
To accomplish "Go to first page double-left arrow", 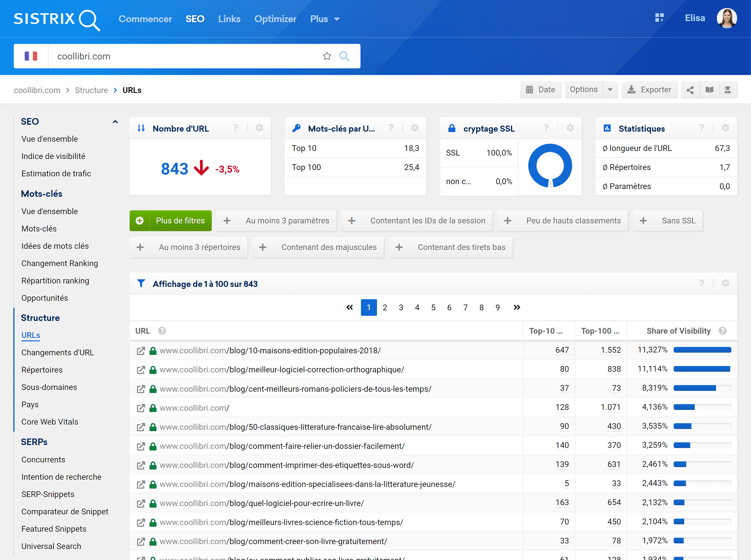I will pos(350,307).
